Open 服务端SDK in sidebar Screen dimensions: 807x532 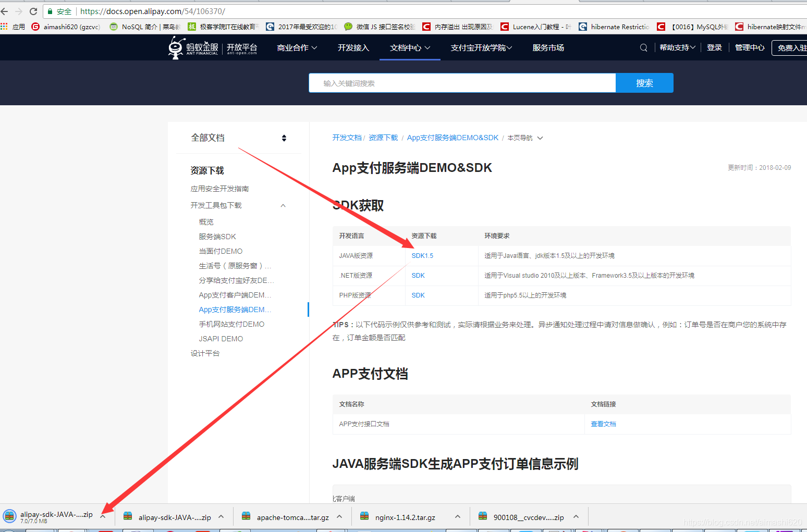tap(217, 237)
